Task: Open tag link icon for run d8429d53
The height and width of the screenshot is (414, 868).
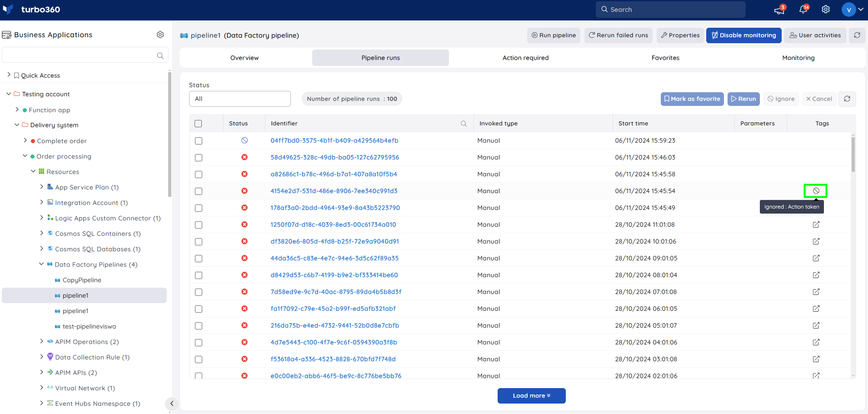Action: 816,275
